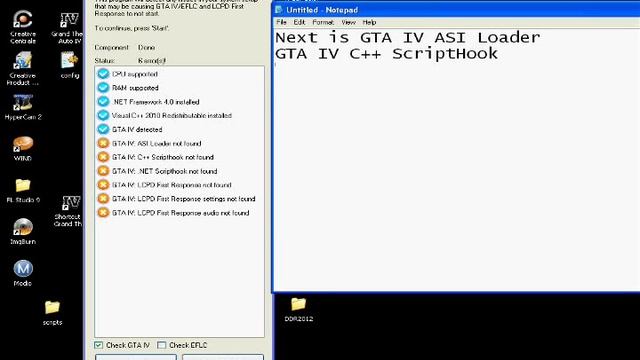Click the error icon for .NET Scripthook not found
This screenshot has width=640, height=360.
point(103,171)
